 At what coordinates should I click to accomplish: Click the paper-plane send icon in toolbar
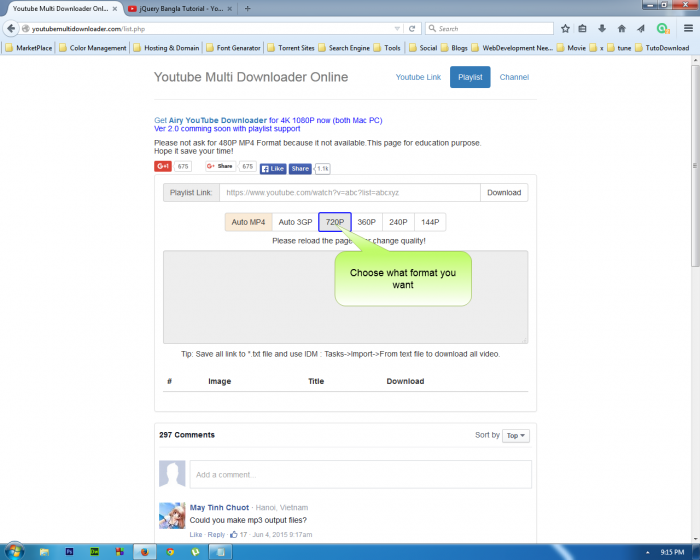click(x=641, y=29)
